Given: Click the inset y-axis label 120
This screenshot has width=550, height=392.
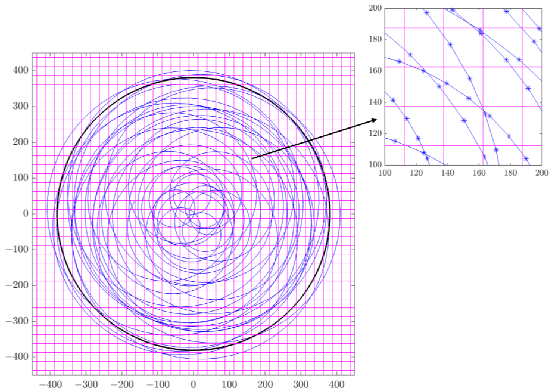Looking at the screenshot, I should tap(375, 134).
